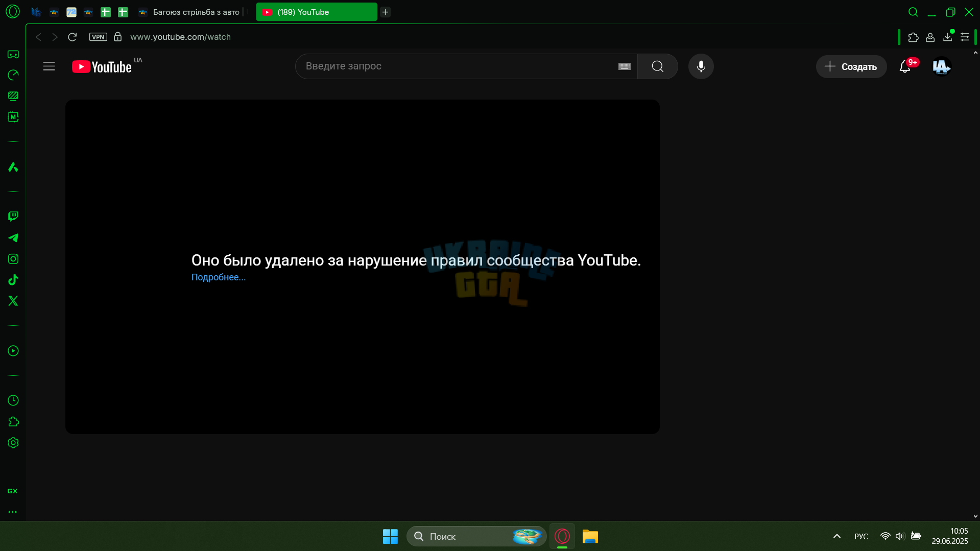
Task: Open volume speaker tray icon
Action: [x=900, y=536]
